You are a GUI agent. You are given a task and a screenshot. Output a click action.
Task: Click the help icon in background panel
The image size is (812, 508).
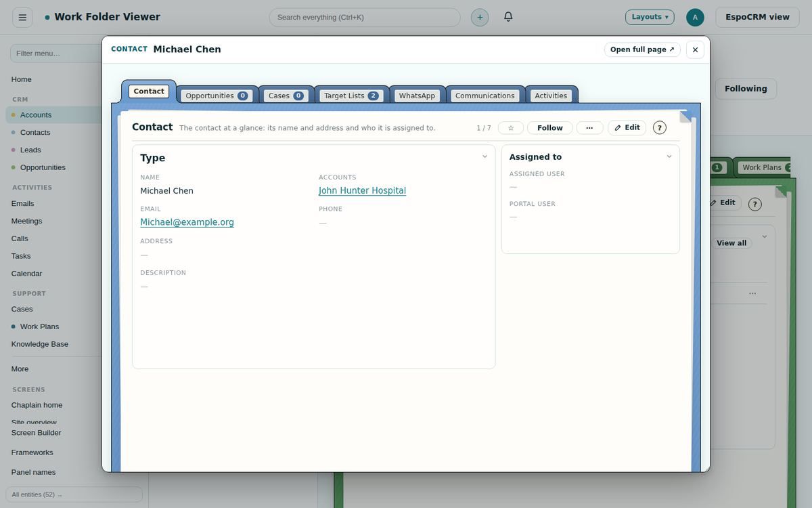755,204
